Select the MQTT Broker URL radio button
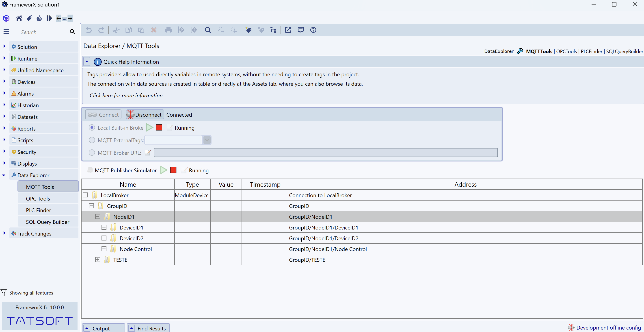 point(92,153)
